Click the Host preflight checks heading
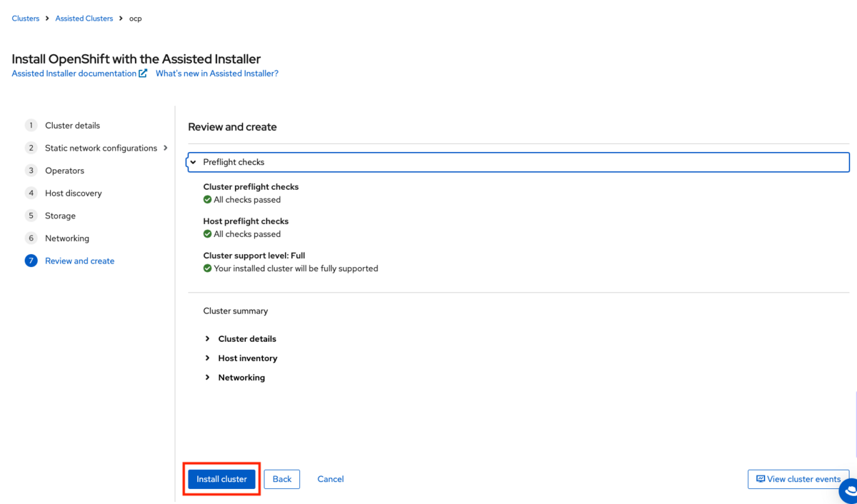This screenshot has height=504, width=857. click(246, 221)
